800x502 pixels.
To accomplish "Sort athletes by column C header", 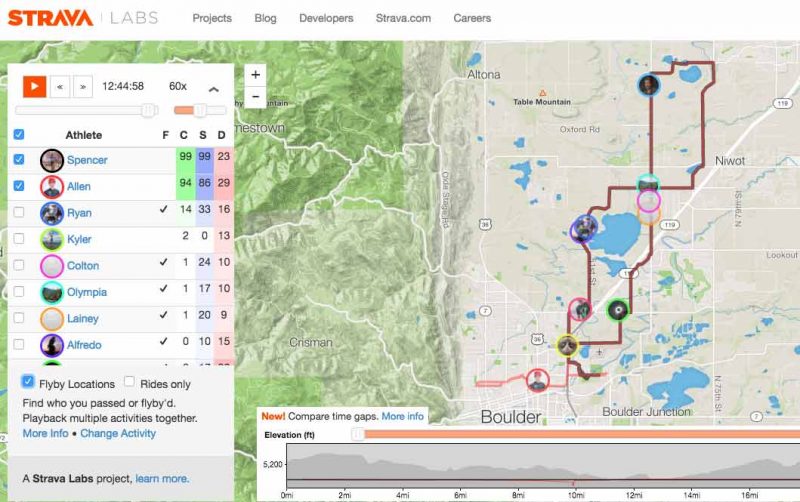I will 184,135.
